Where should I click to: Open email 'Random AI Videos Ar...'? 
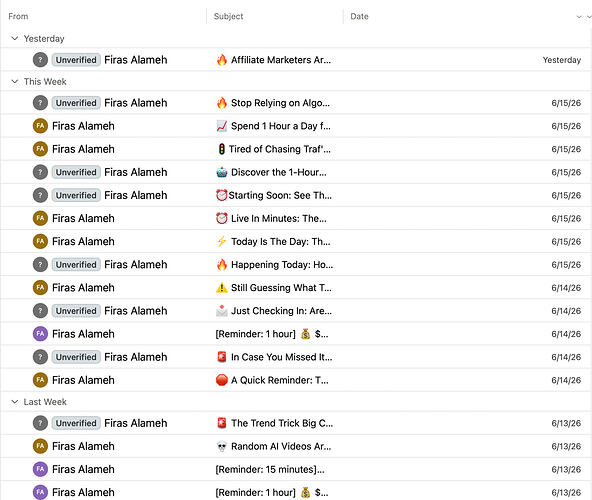click(x=296, y=446)
